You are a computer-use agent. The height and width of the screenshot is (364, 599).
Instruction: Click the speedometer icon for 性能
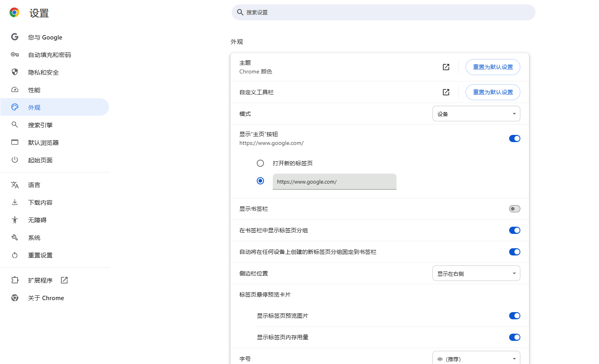[x=15, y=90]
